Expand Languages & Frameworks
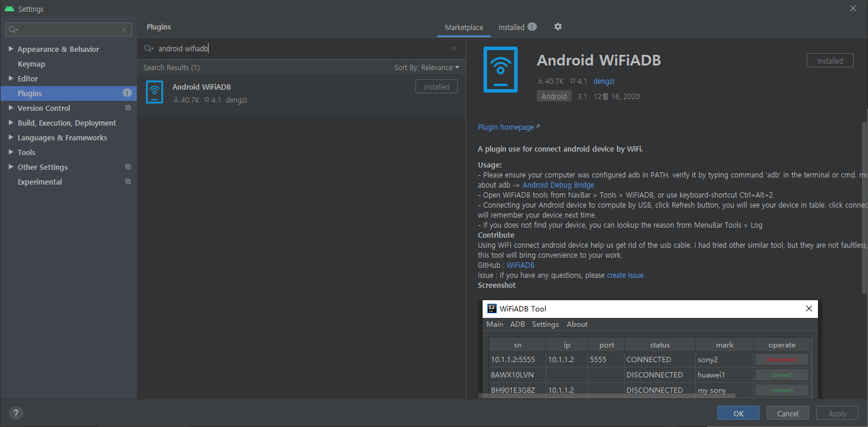 (x=11, y=137)
